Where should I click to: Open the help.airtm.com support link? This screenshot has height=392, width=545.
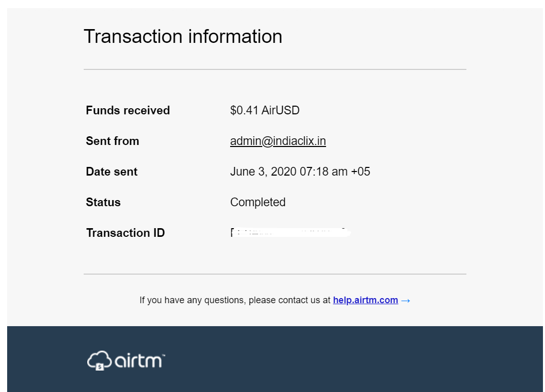365,300
